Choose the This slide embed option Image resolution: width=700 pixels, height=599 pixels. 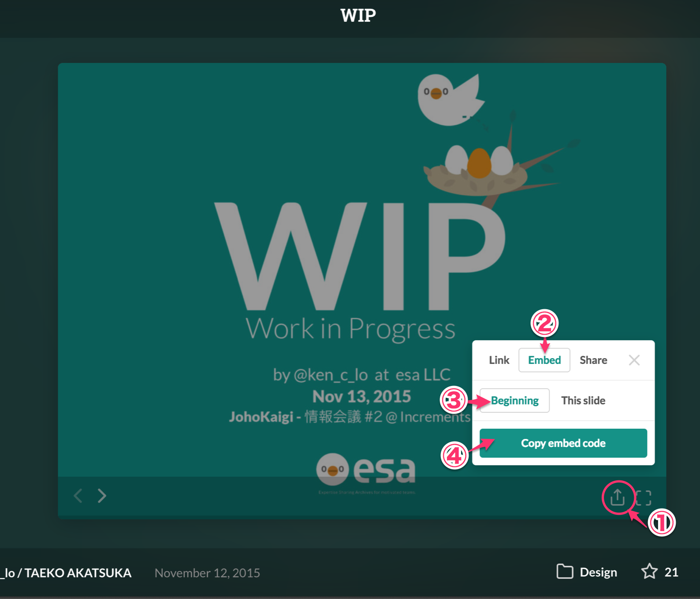(x=583, y=401)
